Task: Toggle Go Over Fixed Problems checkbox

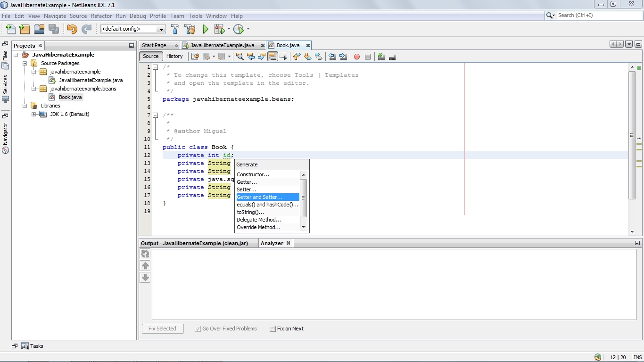Action: click(x=198, y=329)
